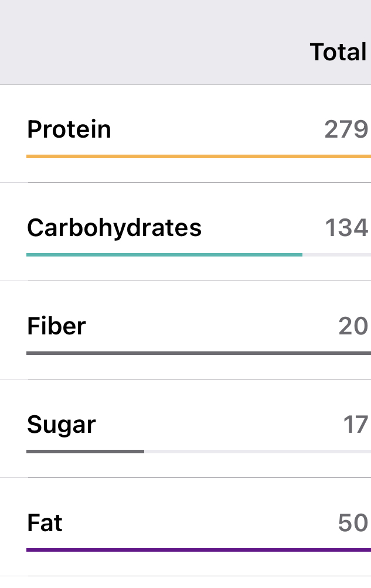Select the Fiber row label
This screenshot has height=588, width=371.
pyautogui.click(x=56, y=326)
